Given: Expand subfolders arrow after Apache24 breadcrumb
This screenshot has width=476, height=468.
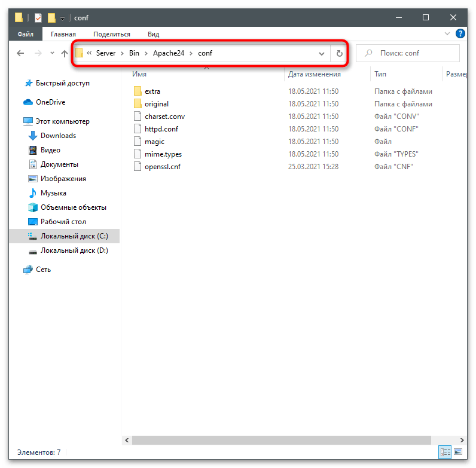Looking at the screenshot, I should click(x=191, y=54).
